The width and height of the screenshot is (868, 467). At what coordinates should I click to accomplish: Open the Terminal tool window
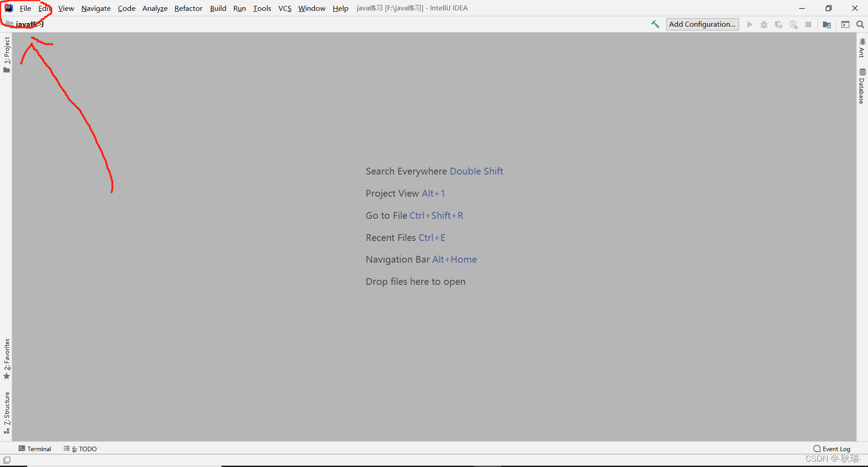(35, 448)
